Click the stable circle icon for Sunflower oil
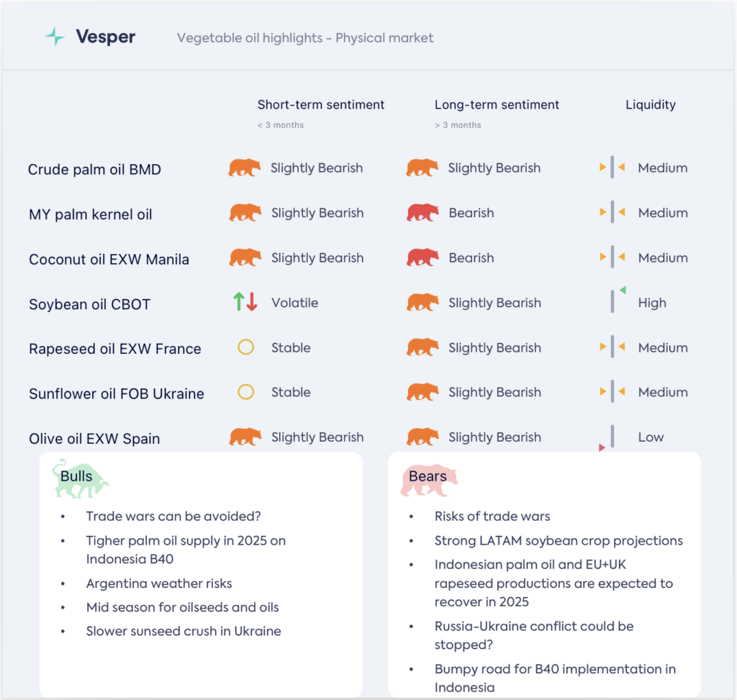 click(x=245, y=392)
